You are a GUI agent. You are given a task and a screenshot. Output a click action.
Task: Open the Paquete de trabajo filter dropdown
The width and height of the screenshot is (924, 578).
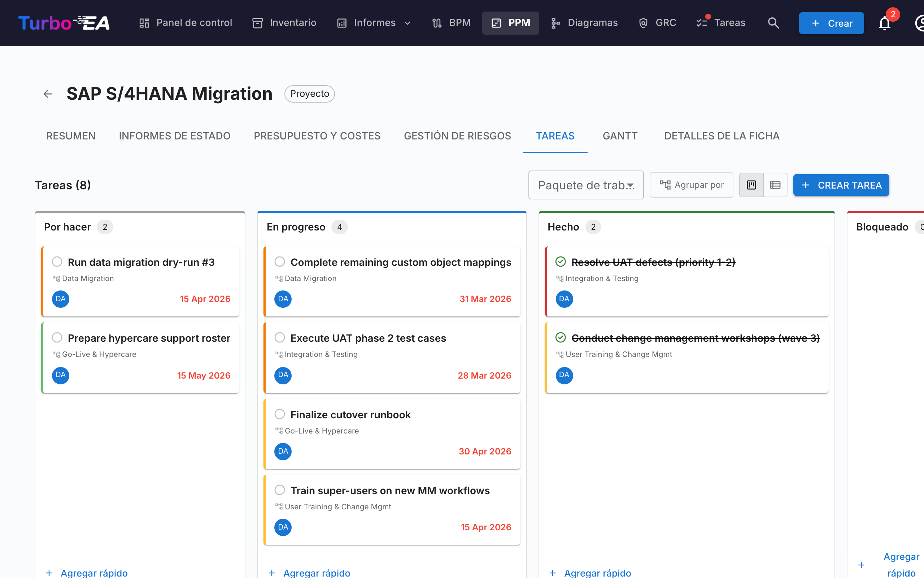tap(586, 185)
